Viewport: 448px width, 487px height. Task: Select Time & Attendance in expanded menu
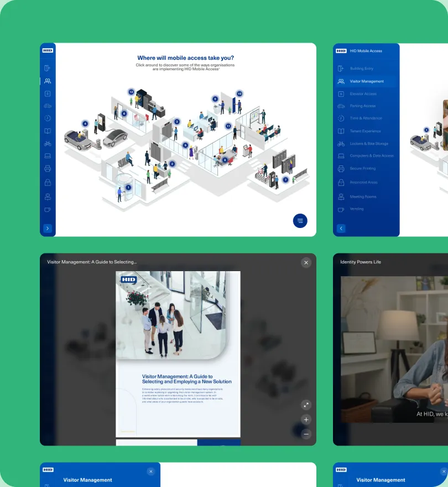(366, 118)
